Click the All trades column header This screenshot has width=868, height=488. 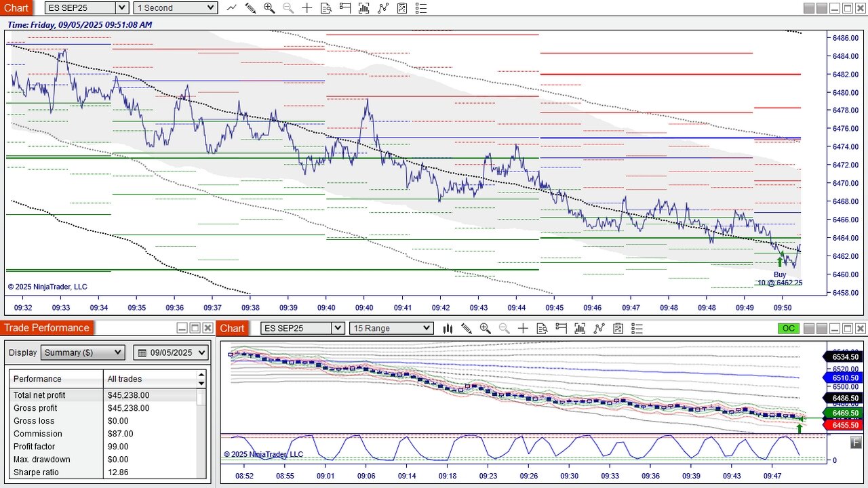click(150, 379)
